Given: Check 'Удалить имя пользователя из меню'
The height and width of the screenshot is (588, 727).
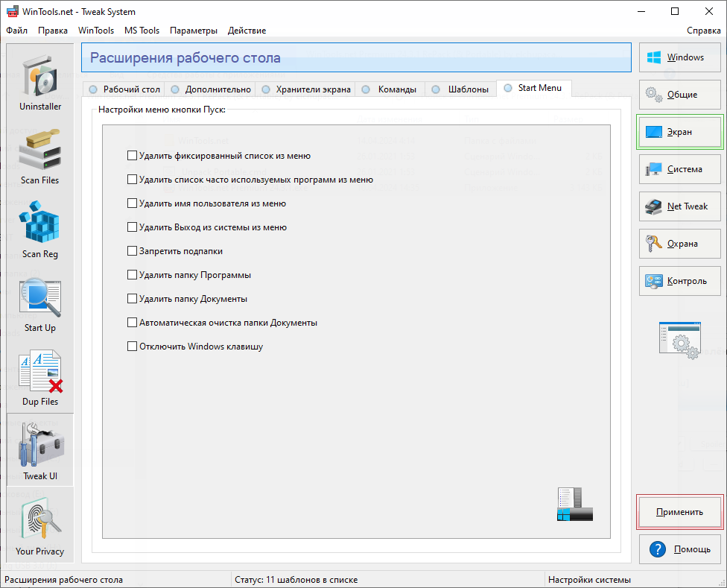Looking at the screenshot, I should (x=133, y=203).
